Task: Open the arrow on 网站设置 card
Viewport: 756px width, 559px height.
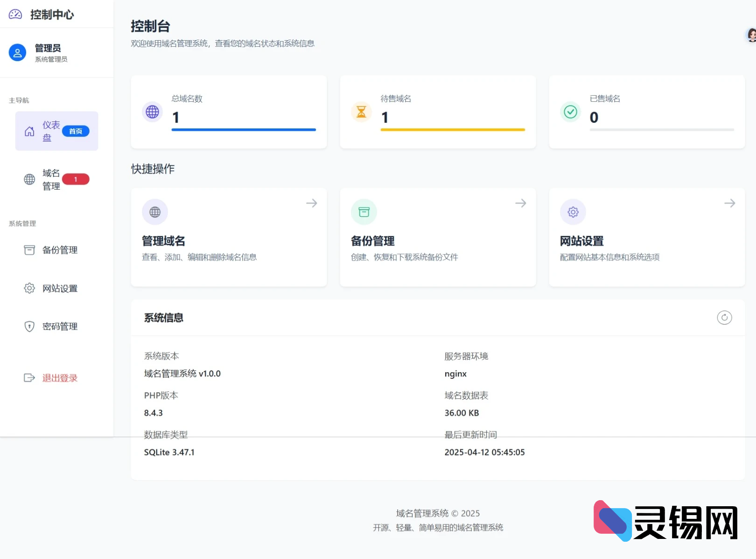Action: 729,203
